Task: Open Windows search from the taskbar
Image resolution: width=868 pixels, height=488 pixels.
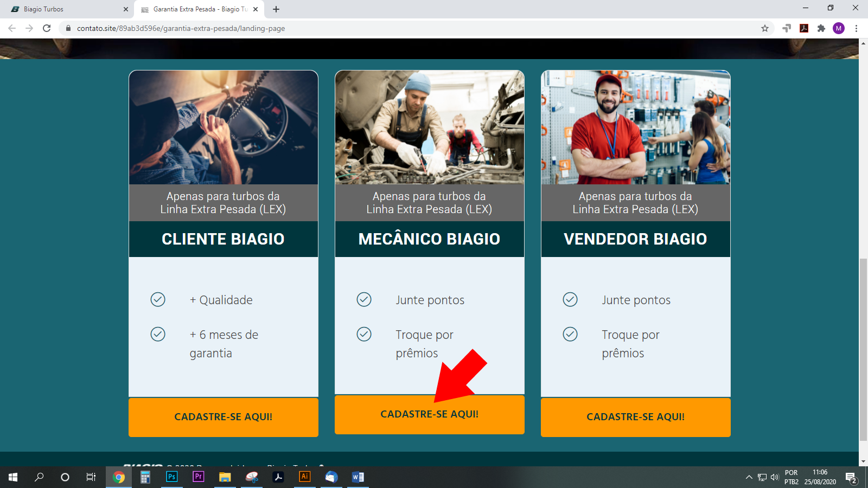Action: (x=39, y=477)
